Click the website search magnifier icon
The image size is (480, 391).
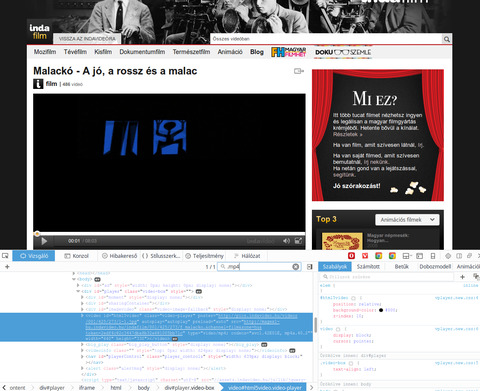tap(446, 39)
